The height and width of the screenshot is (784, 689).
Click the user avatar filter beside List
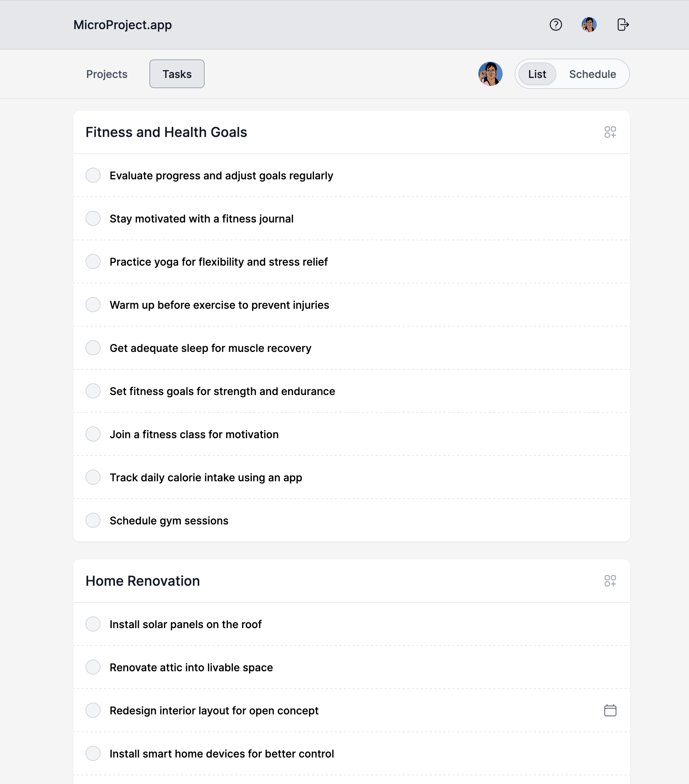pos(490,74)
